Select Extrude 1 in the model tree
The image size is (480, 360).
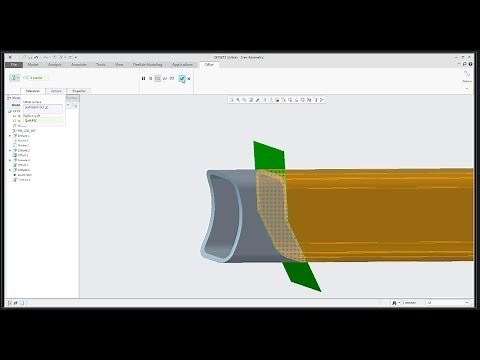pyautogui.click(x=21, y=136)
